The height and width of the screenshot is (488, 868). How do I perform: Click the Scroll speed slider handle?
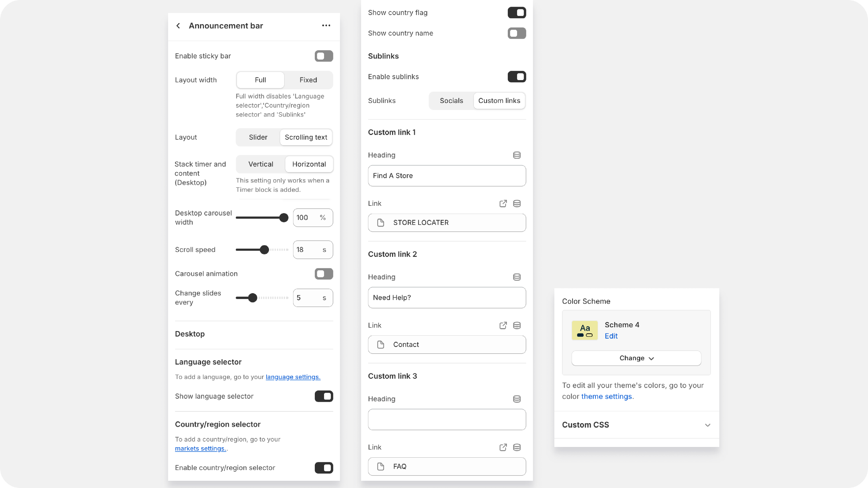(264, 249)
